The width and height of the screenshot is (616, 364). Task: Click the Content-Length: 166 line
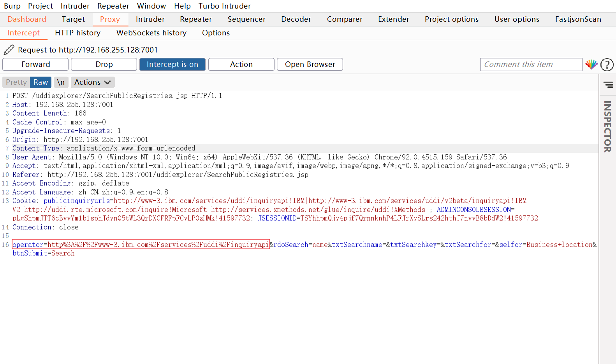point(49,113)
